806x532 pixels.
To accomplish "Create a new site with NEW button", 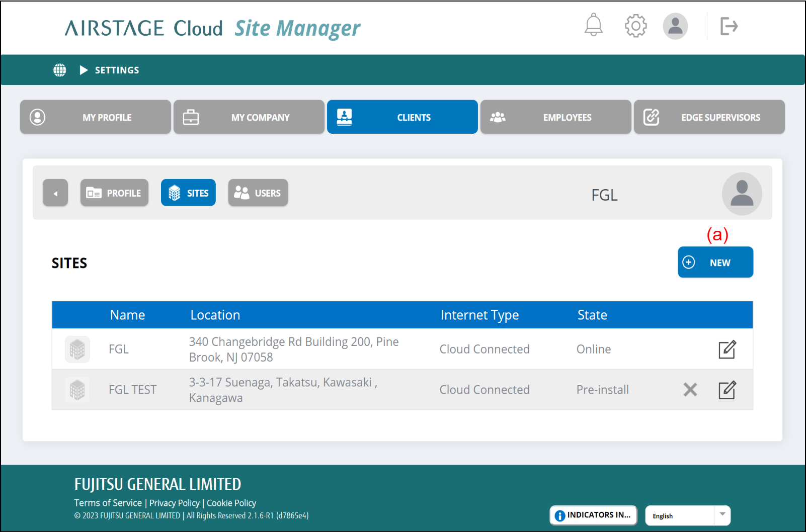I will coord(715,262).
